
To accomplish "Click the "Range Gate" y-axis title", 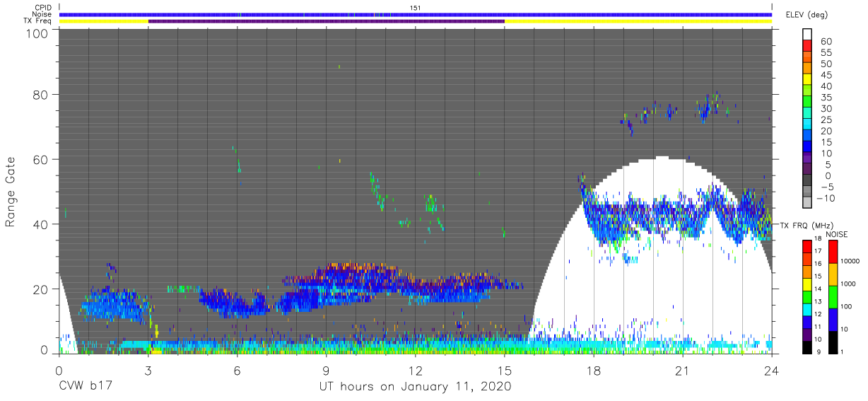I will [x=11, y=193].
